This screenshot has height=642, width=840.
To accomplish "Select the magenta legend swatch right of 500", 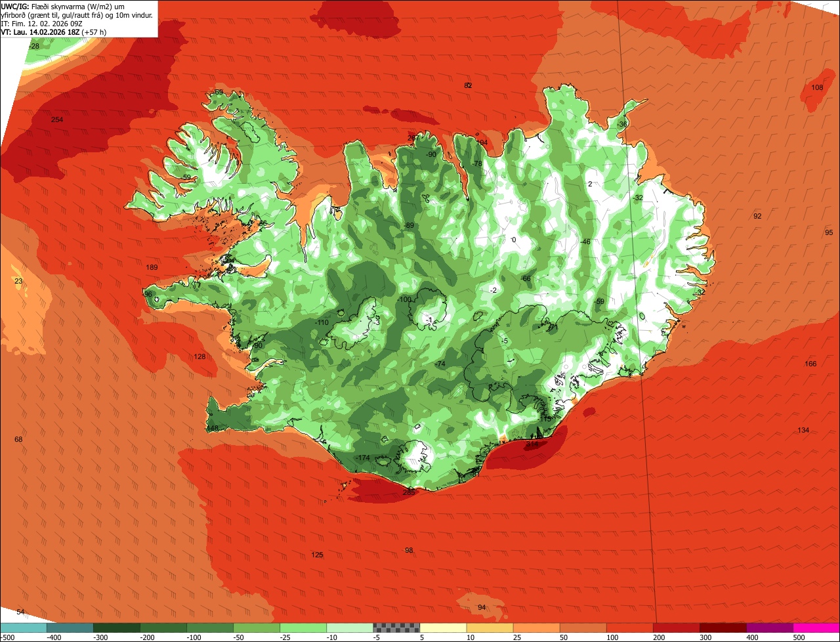I will tap(817, 628).
